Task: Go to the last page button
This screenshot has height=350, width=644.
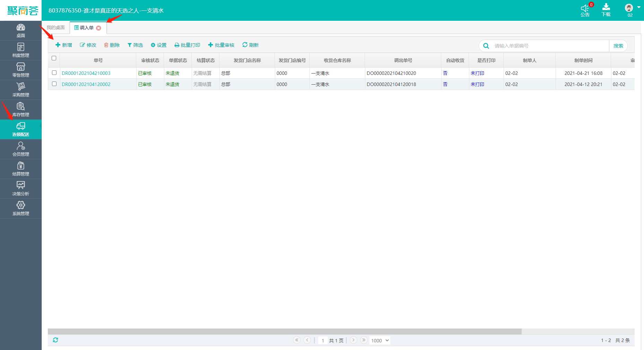Action: coord(364,340)
